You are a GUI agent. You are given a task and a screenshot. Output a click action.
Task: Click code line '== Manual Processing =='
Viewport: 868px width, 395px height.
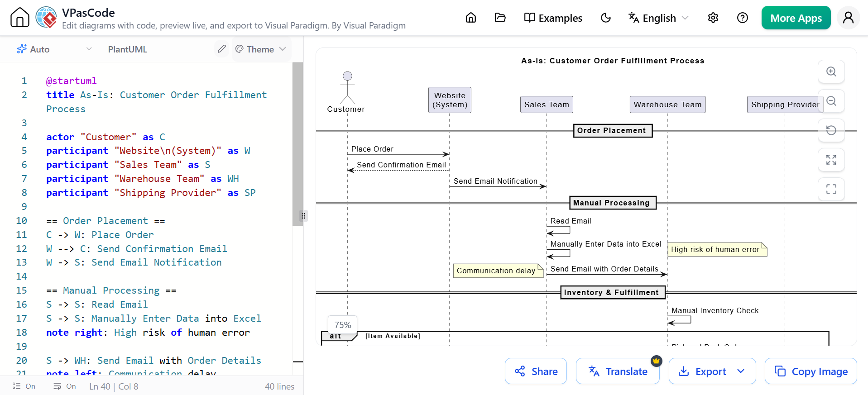coord(111,290)
